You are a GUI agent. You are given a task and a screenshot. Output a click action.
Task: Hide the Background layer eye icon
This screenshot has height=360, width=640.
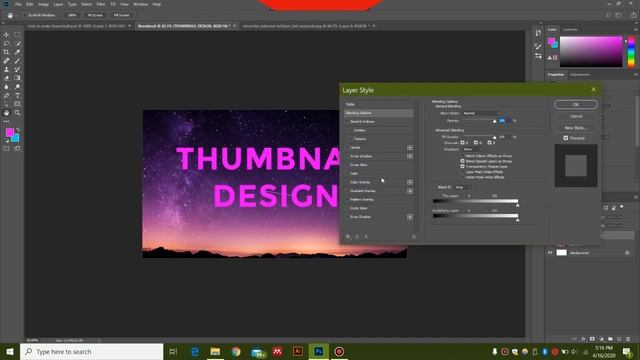pyautogui.click(x=550, y=253)
